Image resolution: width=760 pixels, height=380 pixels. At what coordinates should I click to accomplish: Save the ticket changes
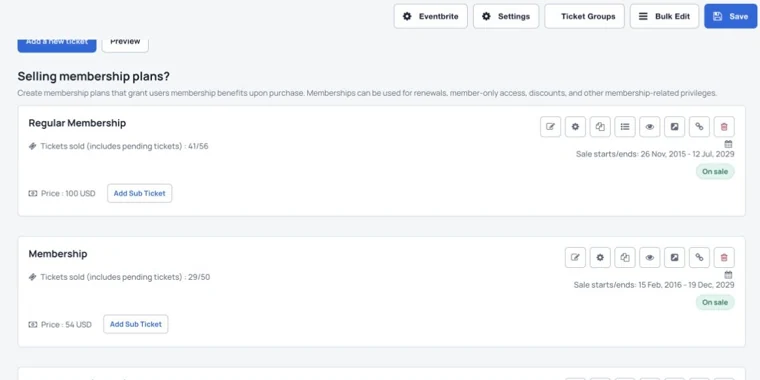click(x=730, y=16)
